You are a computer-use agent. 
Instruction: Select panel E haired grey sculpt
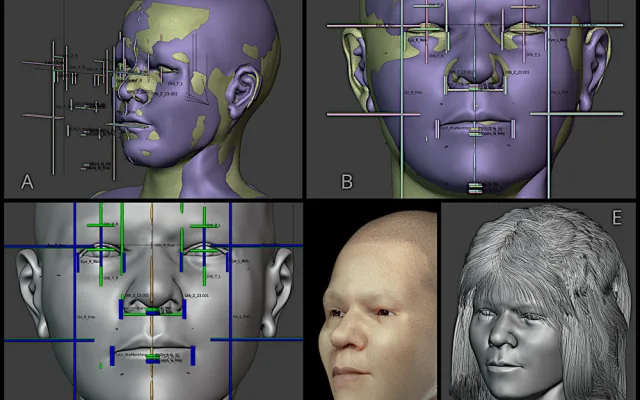(540, 301)
